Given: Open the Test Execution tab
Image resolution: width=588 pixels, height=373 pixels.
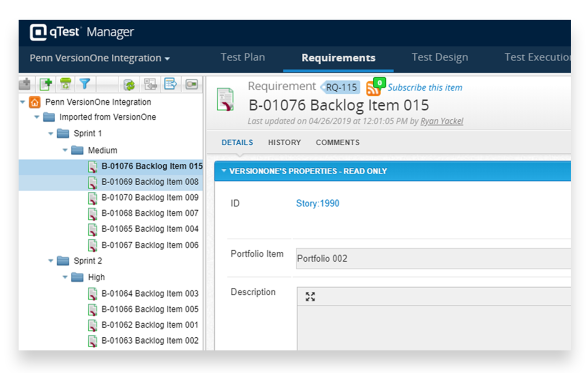Looking at the screenshot, I should pos(537,57).
